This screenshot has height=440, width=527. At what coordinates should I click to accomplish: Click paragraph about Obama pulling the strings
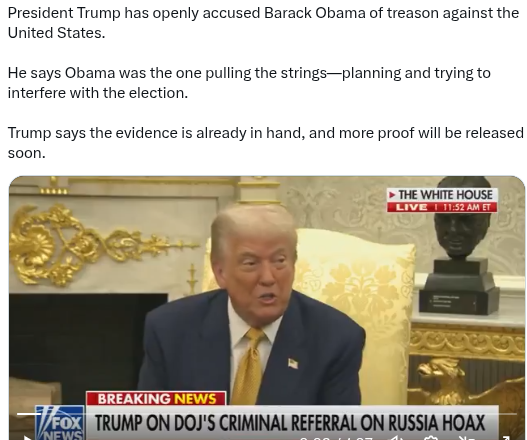point(249,83)
